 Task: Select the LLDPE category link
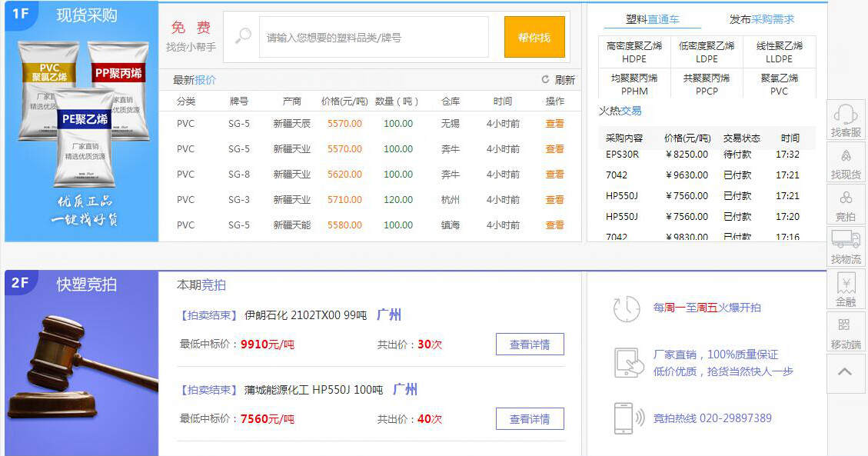pyautogui.click(x=779, y=52)
